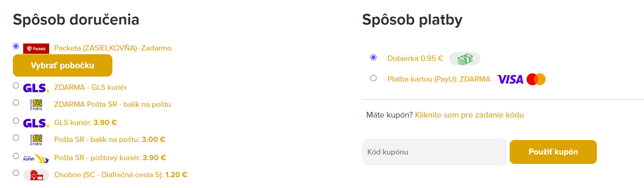Click the GLS logo beside ZDARMA GLS kuriér

coord(36,88)
